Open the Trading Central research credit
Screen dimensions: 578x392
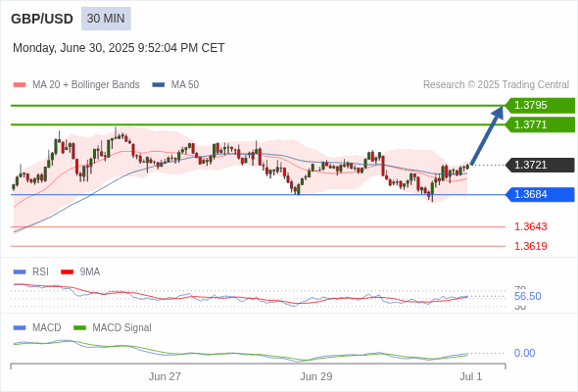496,85
